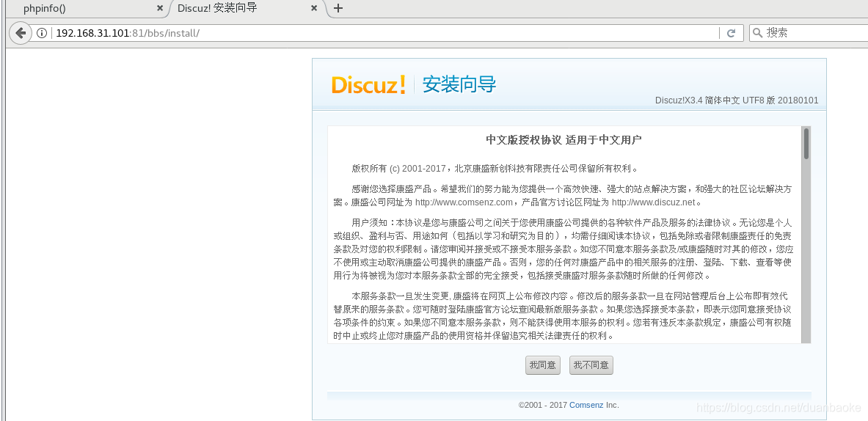The height and width of the screenshot is (421, 868).
Task: Click the ©2001 - 2017 footer text
Action: (542, 405)
